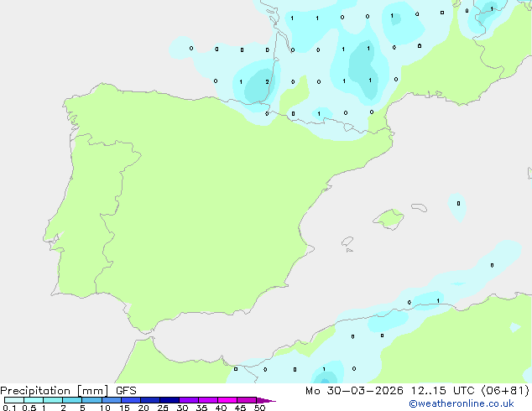532x411 pixels.
Task: Click the "Precipitation" title word
Action: (35, 391)
